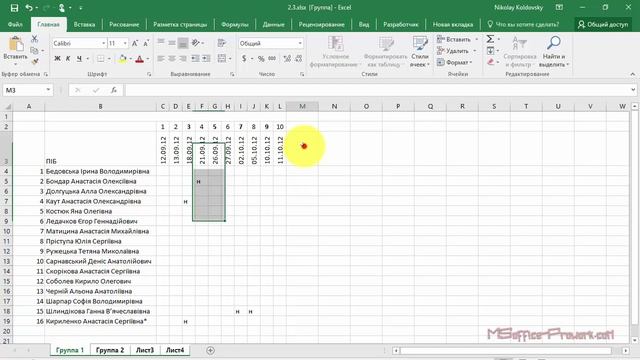Click the Что вы хотите сделать search box
The width and height of the screenshot is (640, 360).
coord(523,24)
